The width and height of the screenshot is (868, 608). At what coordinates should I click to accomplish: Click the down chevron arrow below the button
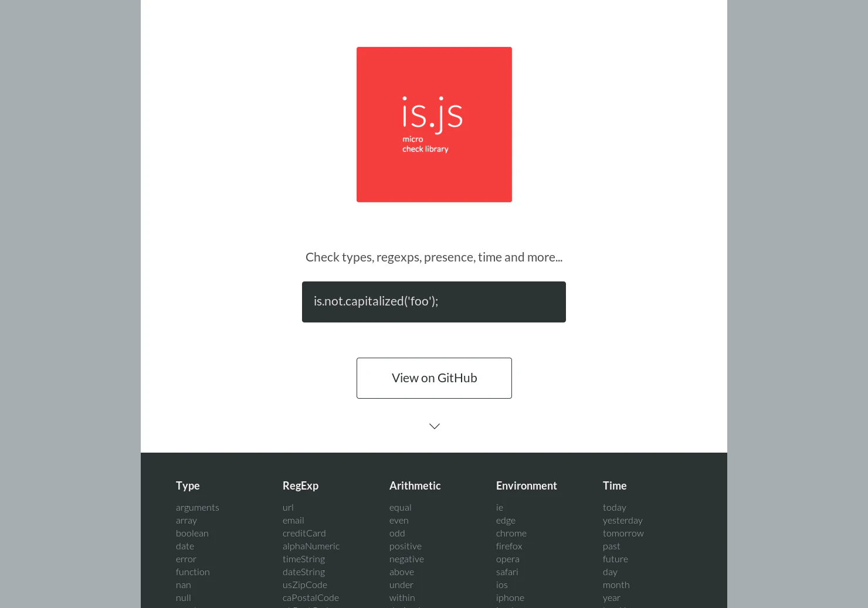435,426
